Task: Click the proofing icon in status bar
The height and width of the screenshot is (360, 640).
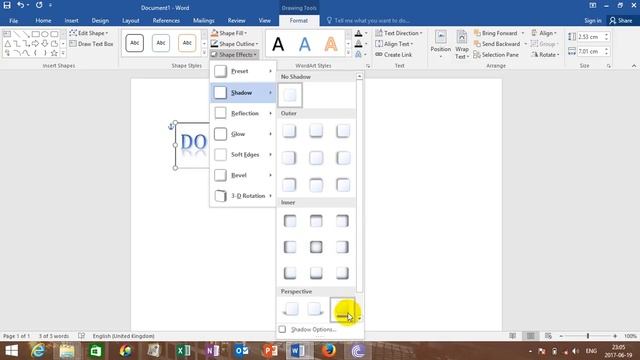Action: 81,336
